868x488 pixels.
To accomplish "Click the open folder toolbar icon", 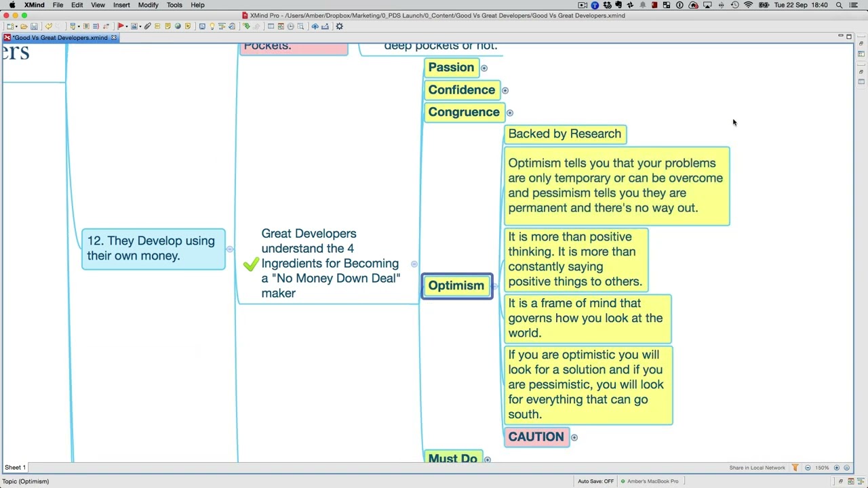I will [x=24, y=26].
